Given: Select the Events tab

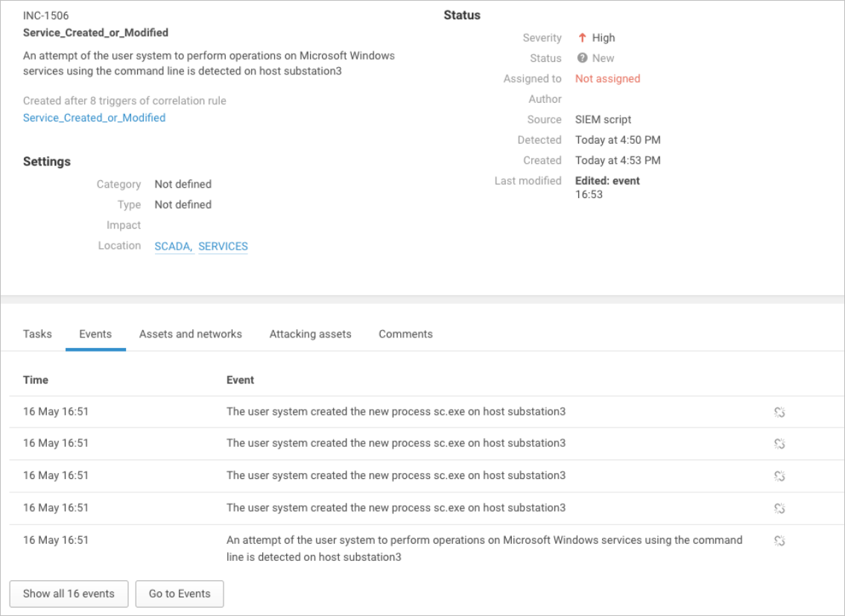Looking at the screenshot, I should (x=95, y=334).
